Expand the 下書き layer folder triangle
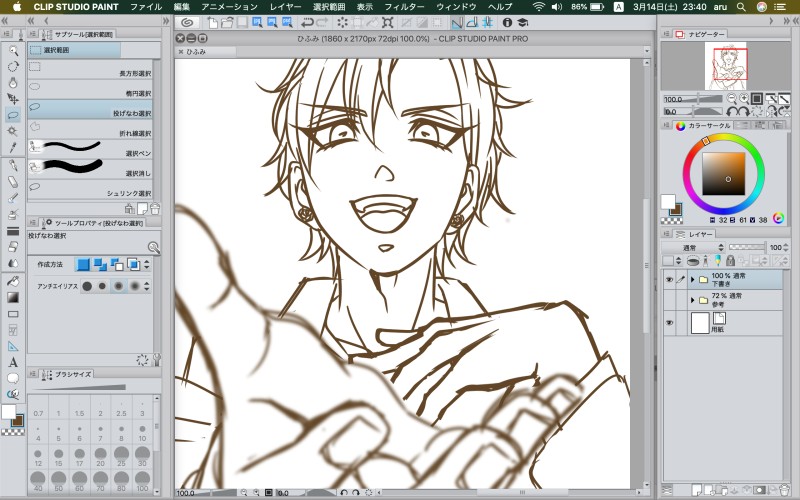The width and height of the screenshot is (800, 500). click(x=692, y=280)
